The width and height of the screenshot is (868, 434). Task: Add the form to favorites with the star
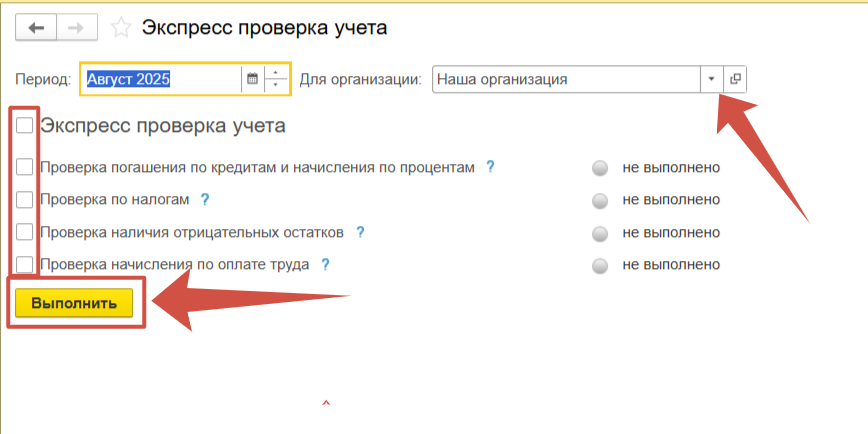point(121,28)
